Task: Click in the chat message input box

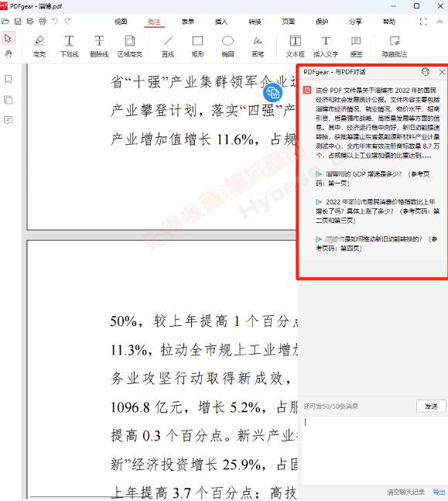Action: tap(373, 451)
